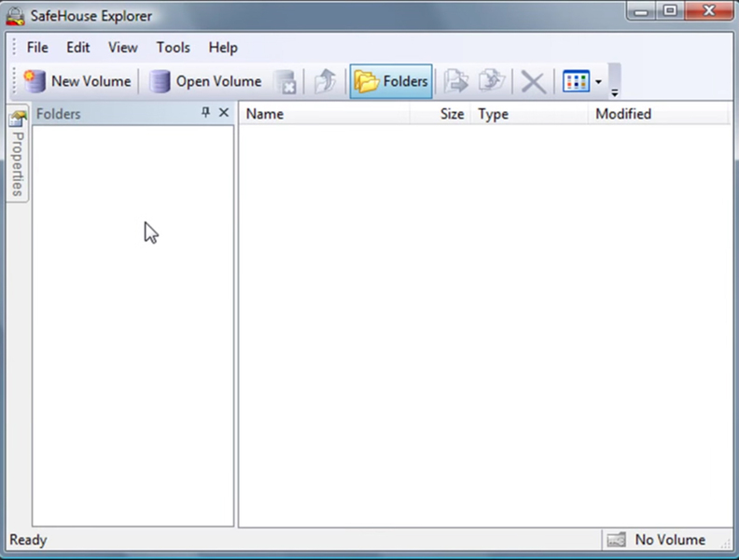Screen dimensions: 739x560
Task: Sort by the Modified column header
Action: coord(658,114)
